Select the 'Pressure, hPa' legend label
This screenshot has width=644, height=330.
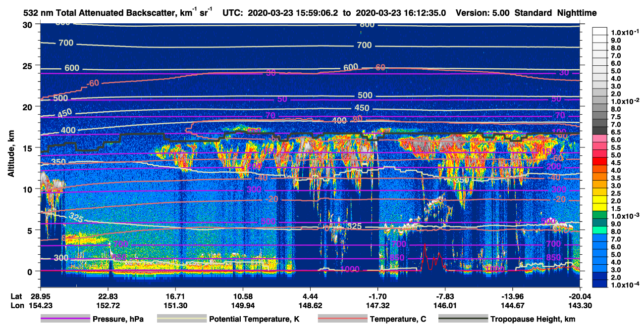click(118, 319)
